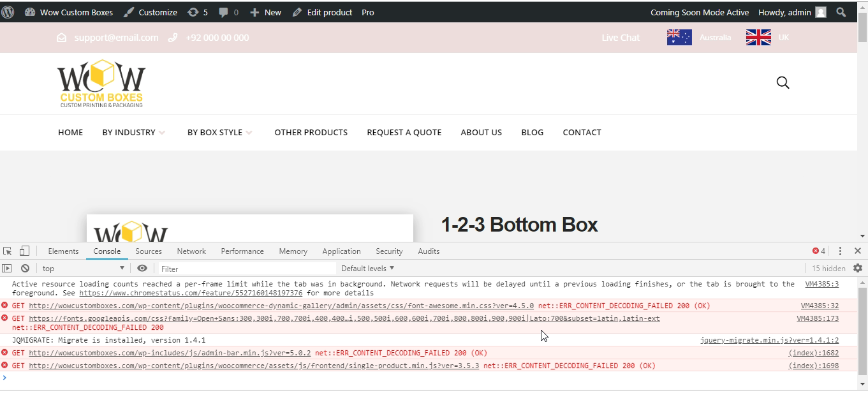Open the Request a Quote page
This screenshot has width=868, height=393.
point(404,133)
